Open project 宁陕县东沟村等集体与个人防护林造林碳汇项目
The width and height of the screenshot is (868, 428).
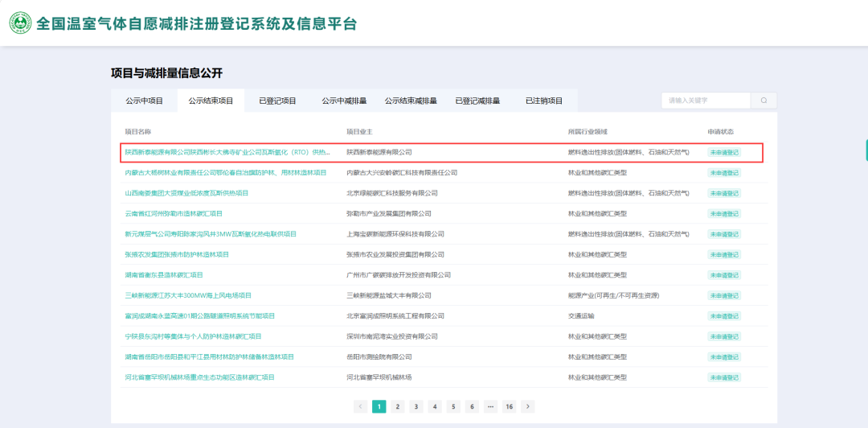click(193, 336)
